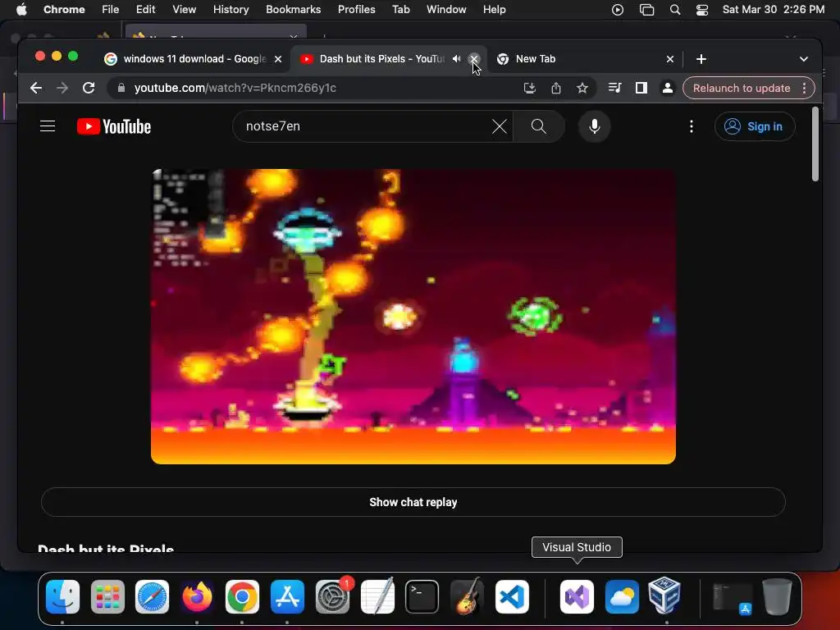Open the File menu
The height and width of the screenshot is (630, 840).
pos(111,10)
